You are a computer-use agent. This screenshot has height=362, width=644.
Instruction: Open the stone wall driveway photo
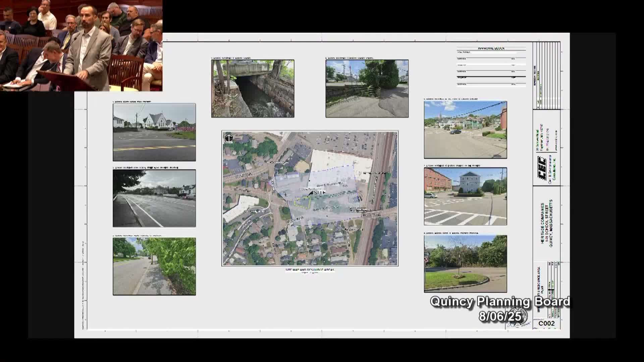[367, 88]
